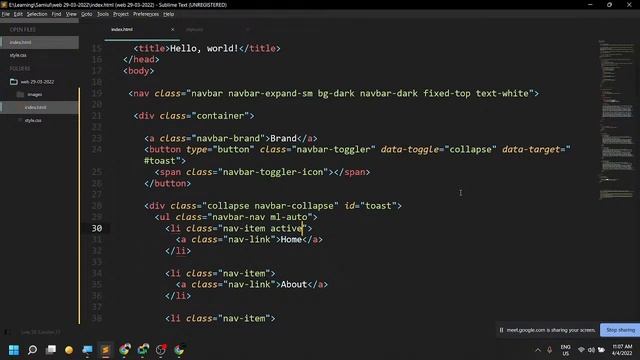Open the taskbar app with red badge
The image size is (640, 360).
pyautogui.click(x=161, y=349)
